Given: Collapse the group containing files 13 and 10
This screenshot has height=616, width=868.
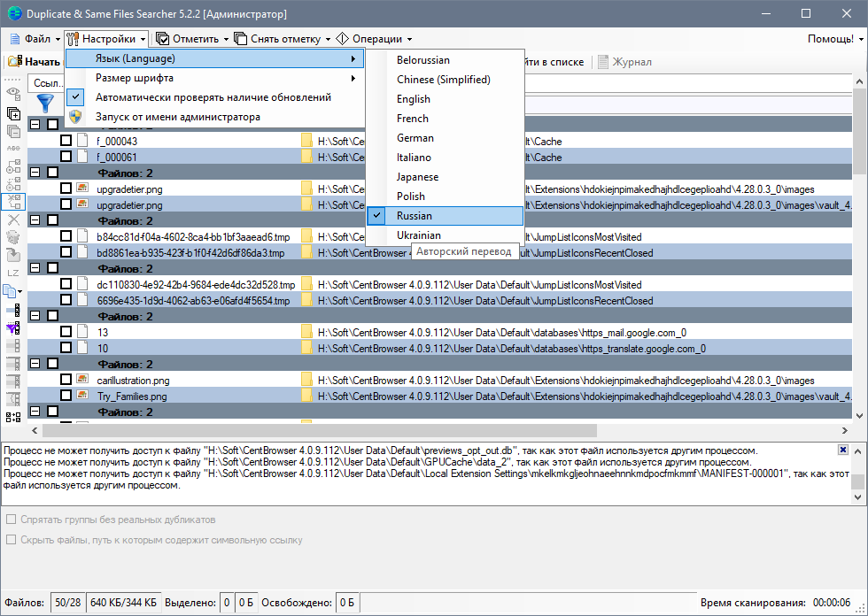Looking at the screenshot, I should (x=35, y=316).
